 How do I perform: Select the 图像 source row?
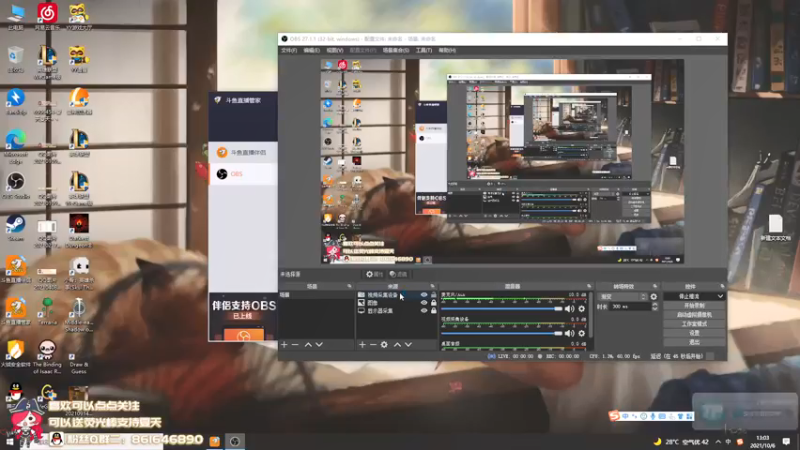tap(397, 303)
